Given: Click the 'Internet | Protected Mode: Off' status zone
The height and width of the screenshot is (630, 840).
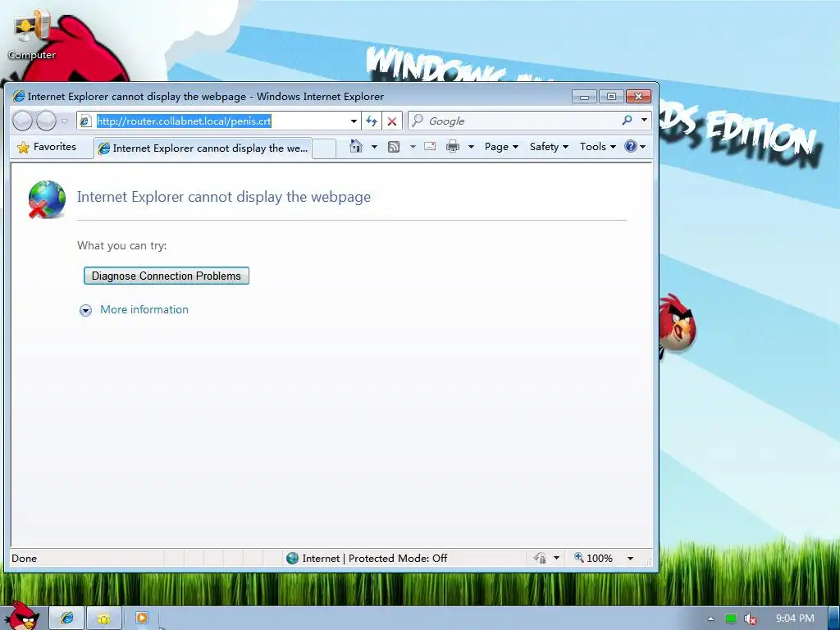Looking at the screenshot, I should pos(367,558).
